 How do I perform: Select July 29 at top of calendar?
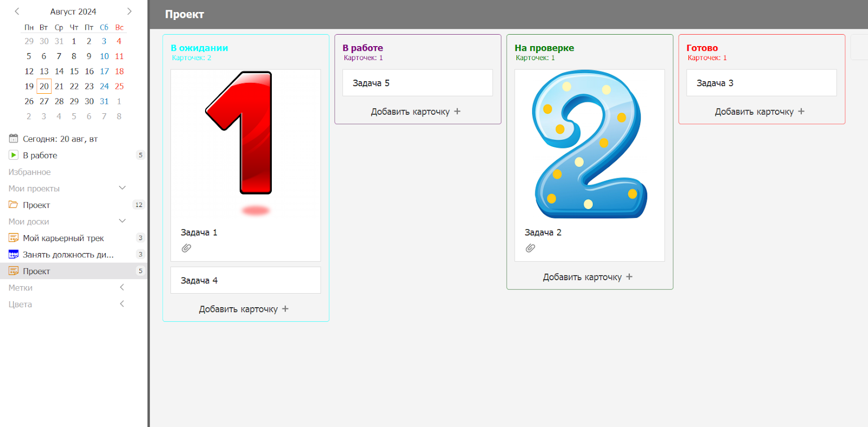(29, 41)
